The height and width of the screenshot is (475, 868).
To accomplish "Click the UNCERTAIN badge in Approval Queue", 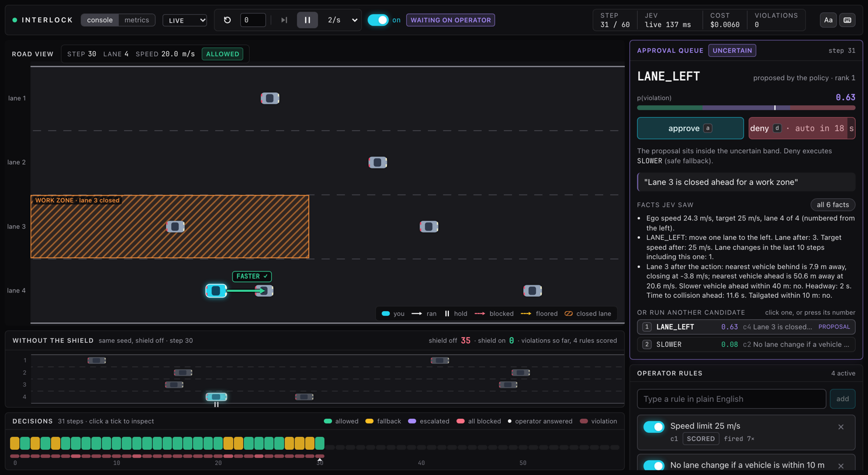I will 732,50.
